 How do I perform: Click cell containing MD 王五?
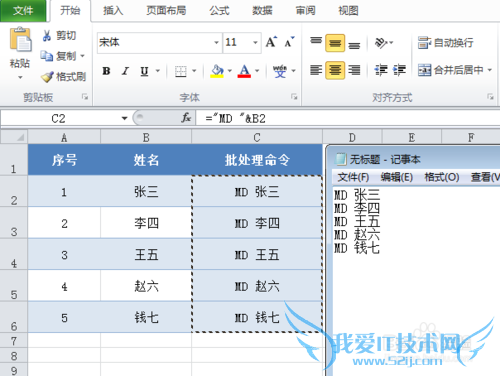[257, 255]
